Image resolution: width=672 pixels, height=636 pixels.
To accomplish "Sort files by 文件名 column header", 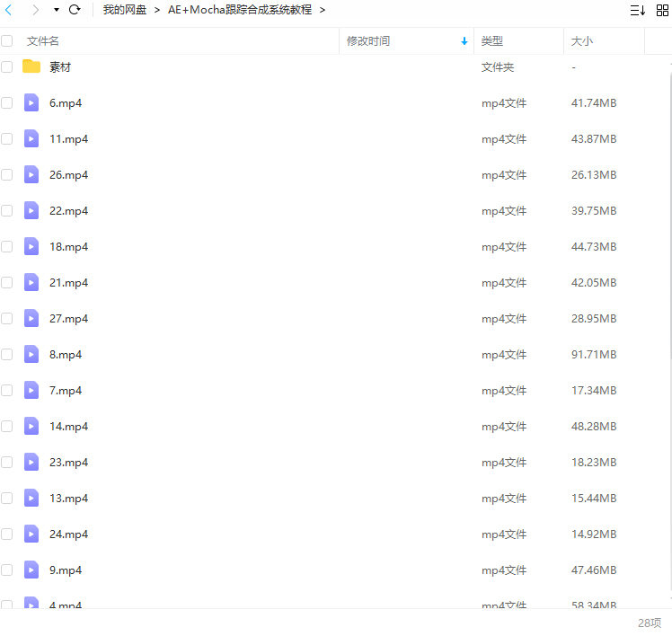I will (43, 41).
